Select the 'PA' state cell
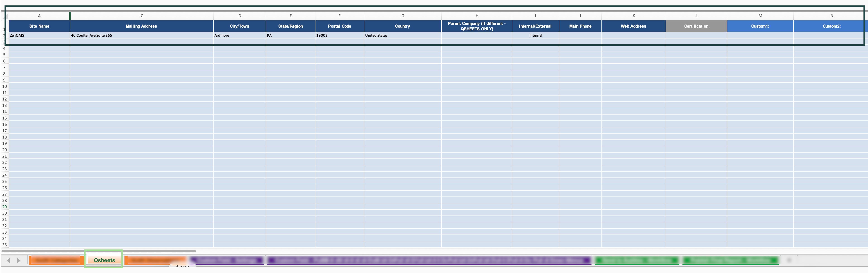This screenshot has height=273, width=868. point(291,35)
